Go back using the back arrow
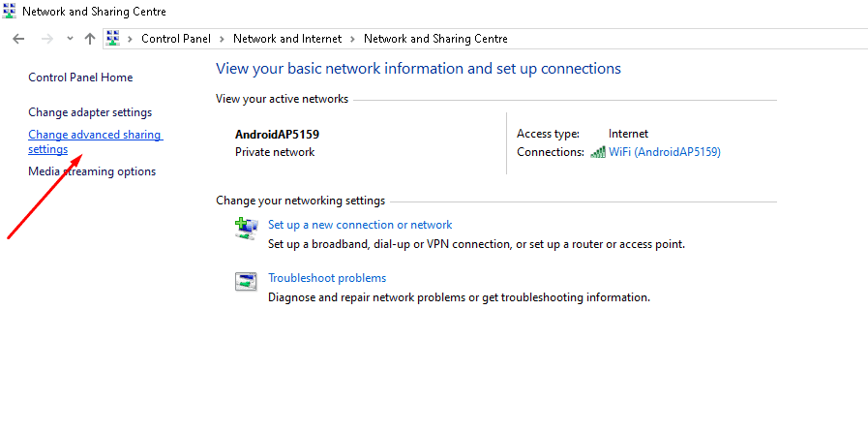The width and height of the screenshot is (868, 434). click(18, 39)
